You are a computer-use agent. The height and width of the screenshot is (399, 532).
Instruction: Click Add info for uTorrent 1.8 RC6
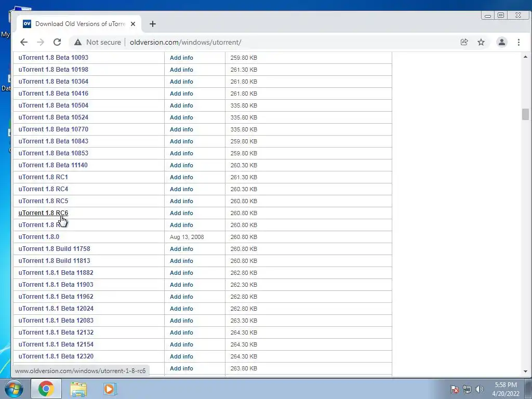tap(181, 213)
